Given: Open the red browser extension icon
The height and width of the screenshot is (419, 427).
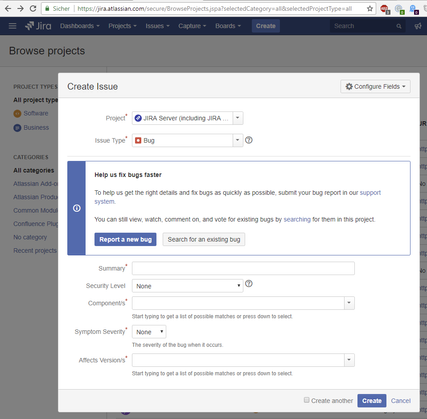Looking at the screenshot, I should coord(385,9).
